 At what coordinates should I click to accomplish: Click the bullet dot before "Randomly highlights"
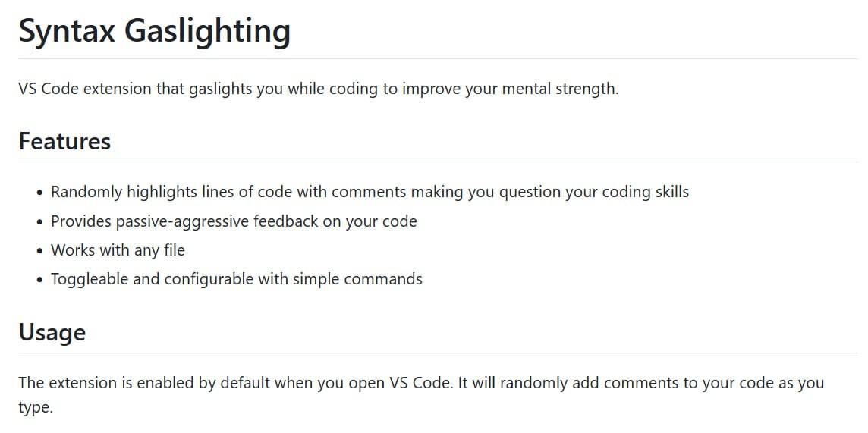39,193
